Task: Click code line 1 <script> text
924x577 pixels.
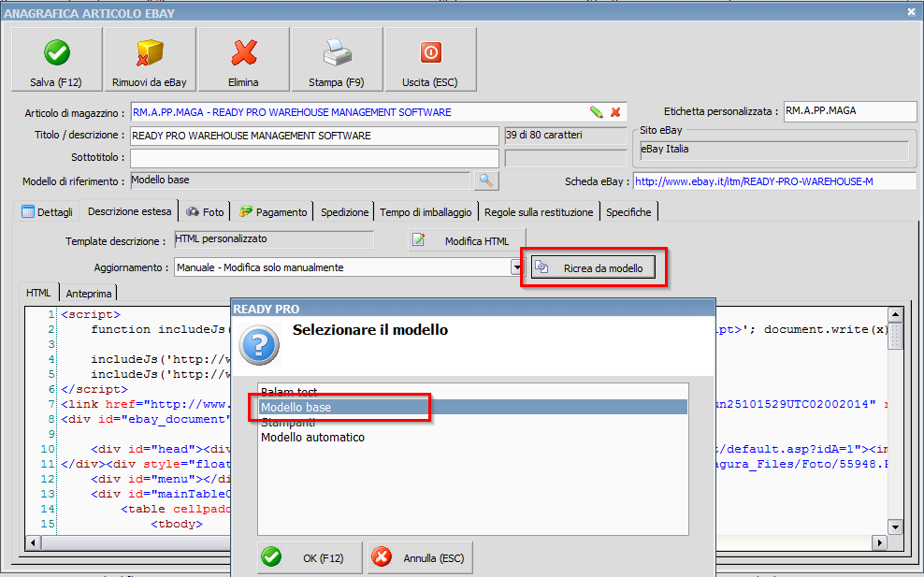Action: click(91, 315)
